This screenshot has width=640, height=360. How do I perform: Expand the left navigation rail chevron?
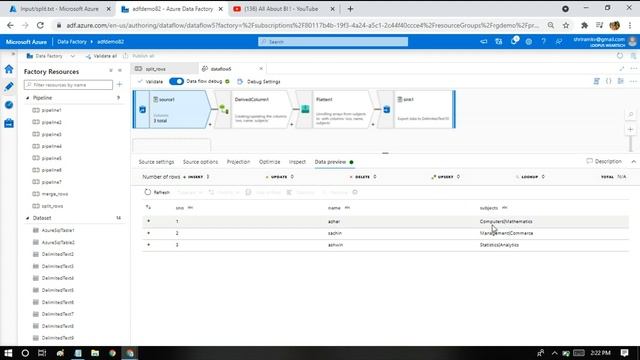tap(13, 54)
